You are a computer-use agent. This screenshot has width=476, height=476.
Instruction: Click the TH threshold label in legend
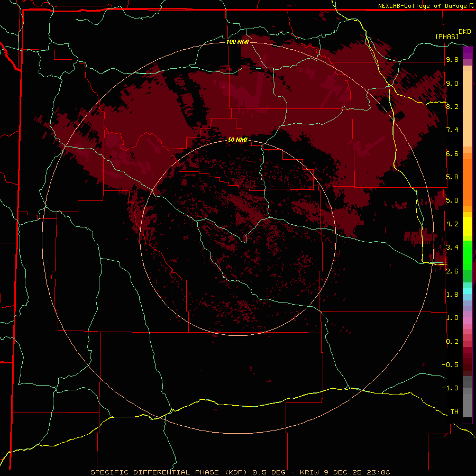[x=454, y=412]
